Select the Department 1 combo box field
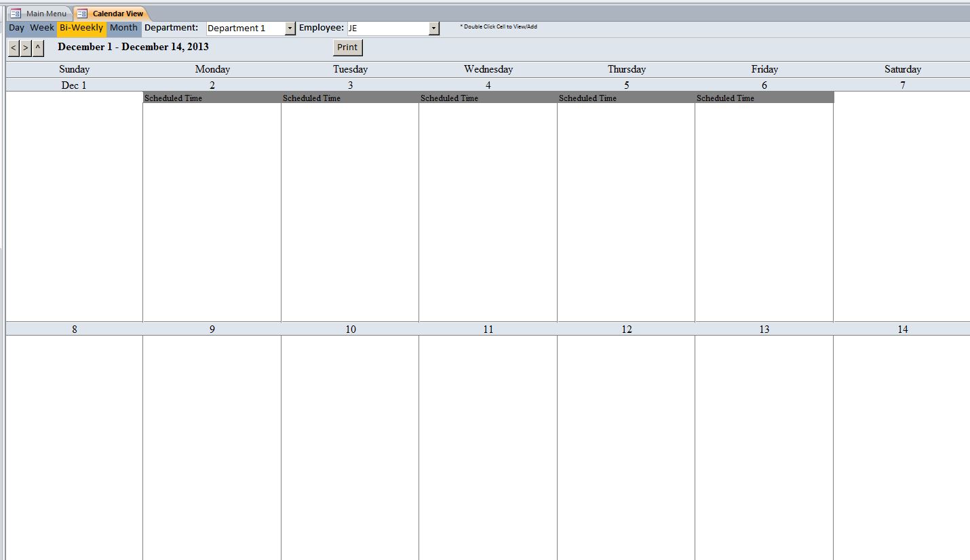 (244, 28)
